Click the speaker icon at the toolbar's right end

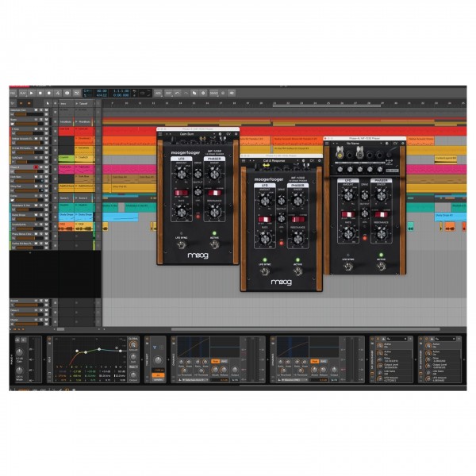pyautogui.click(x=232, y=93)
